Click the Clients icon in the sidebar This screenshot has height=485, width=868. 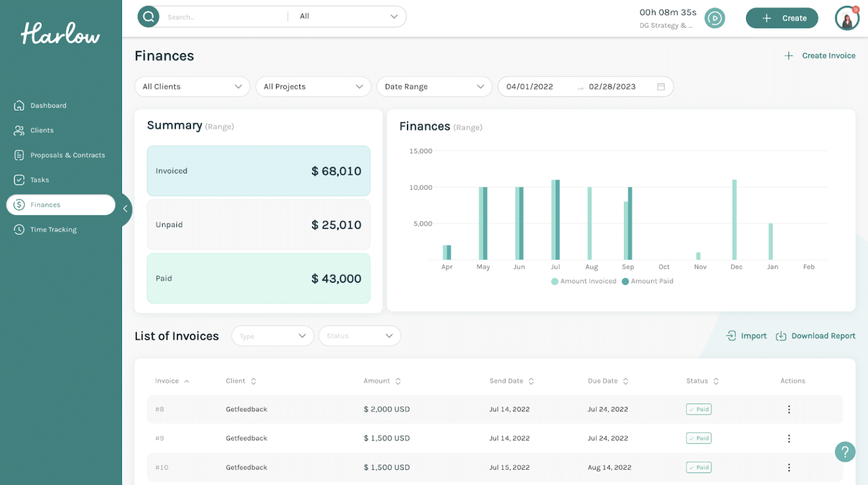(x=19, y=130)
